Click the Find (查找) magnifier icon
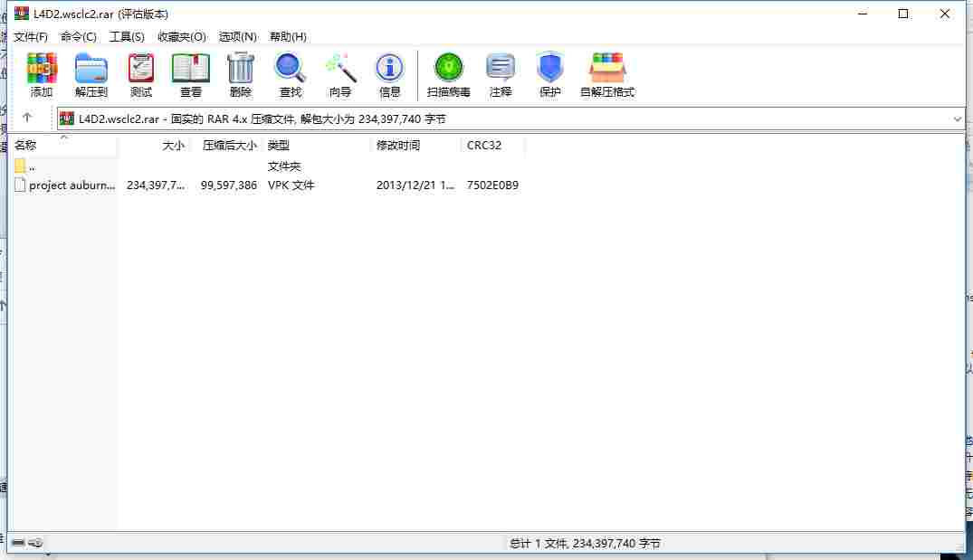The width and height of the screenshot is (973, 560). (291, 69)
